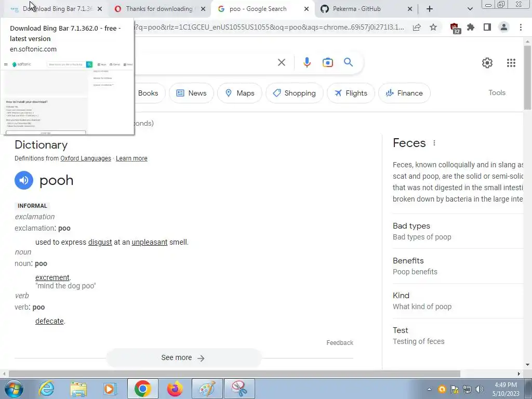Open the Kind What kind of poop item

[x=458, y=301]
